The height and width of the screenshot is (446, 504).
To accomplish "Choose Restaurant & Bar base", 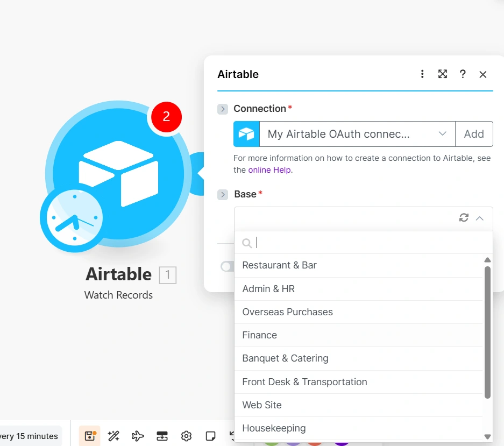I will (x=358, y=265).
